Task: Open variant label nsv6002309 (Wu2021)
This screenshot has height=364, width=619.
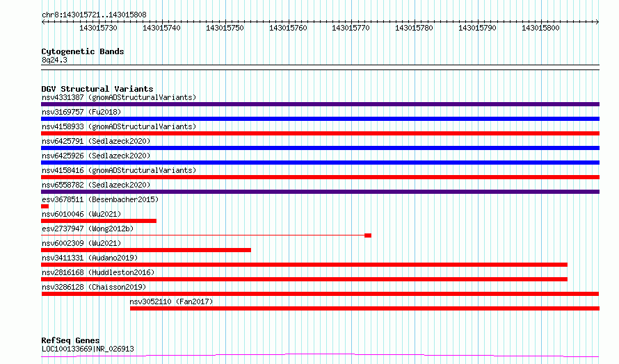Action: [x=81, y=243]
